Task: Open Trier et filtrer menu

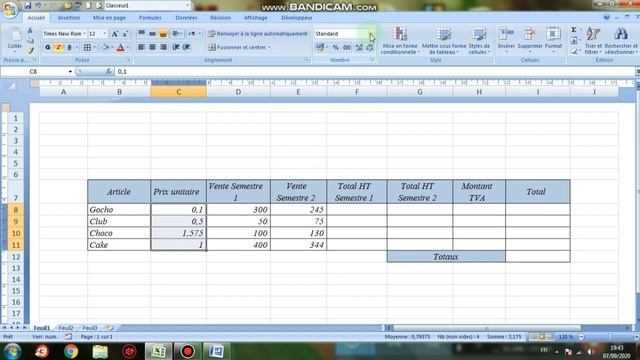Action: pos(593,40)
